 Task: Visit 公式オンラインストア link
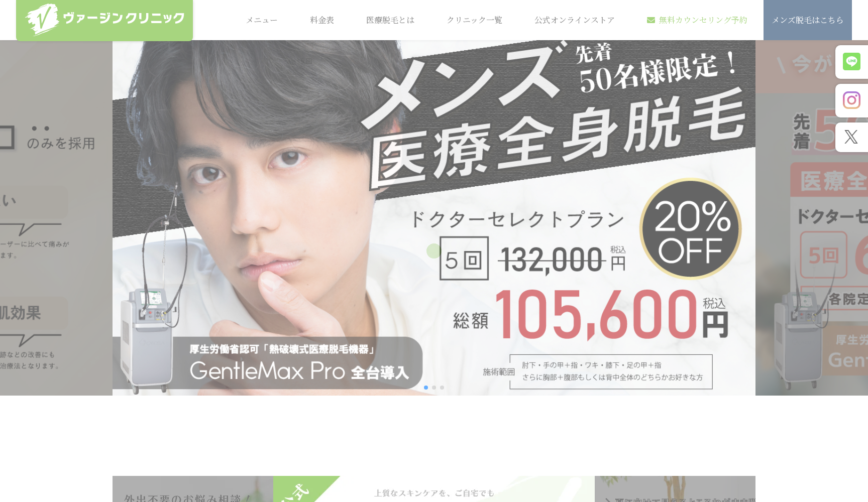pyautogui.click(x=575, y=20)
